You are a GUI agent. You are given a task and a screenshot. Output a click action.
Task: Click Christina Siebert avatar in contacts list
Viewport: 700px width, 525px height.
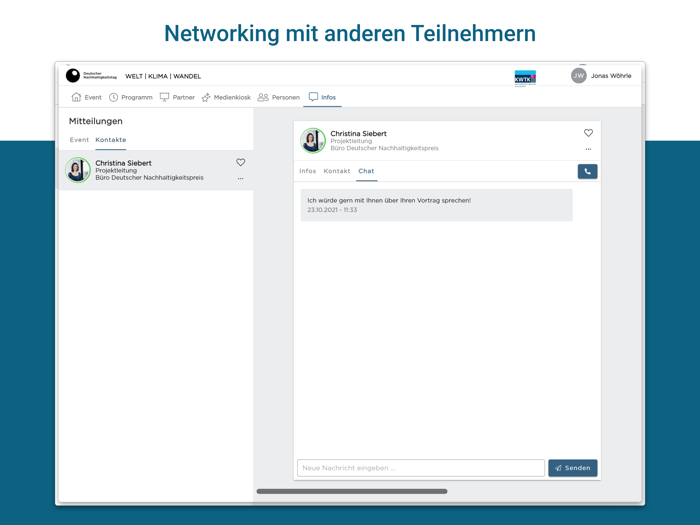pos(78,170)
